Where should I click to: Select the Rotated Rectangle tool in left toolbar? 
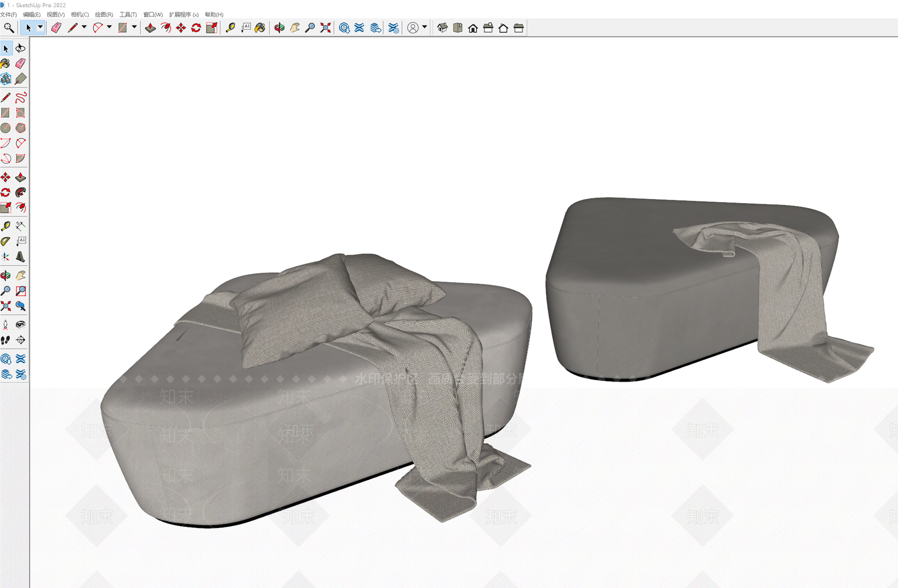coord(21,113)
